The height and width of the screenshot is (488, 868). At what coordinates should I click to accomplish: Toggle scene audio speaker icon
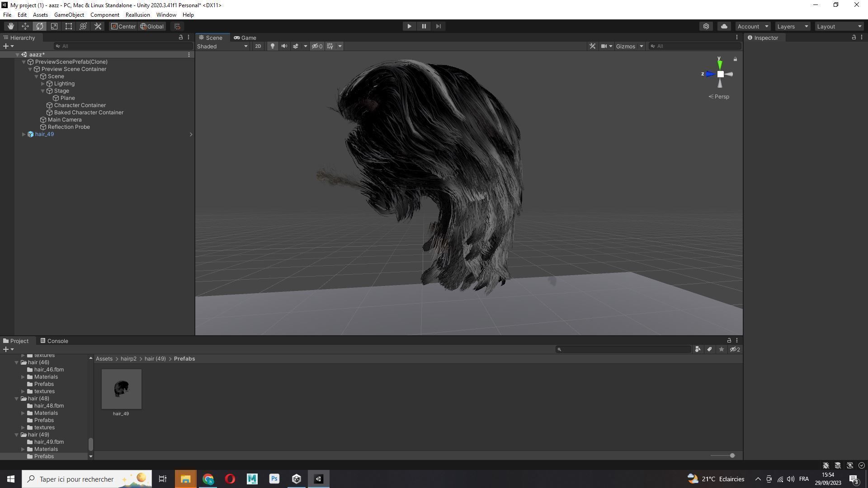284,46
